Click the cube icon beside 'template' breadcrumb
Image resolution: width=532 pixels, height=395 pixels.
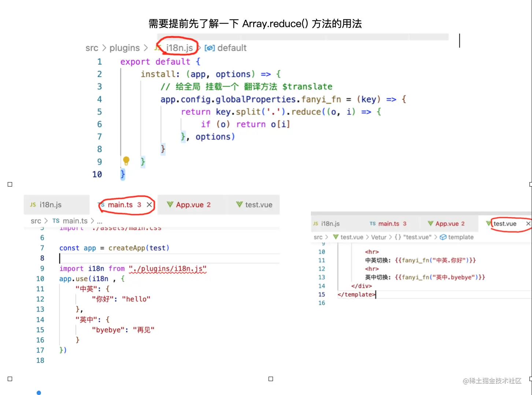coord(443,237)
